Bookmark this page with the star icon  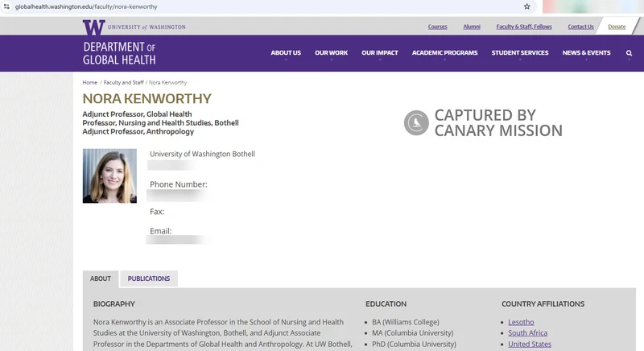tap(527, 6)
